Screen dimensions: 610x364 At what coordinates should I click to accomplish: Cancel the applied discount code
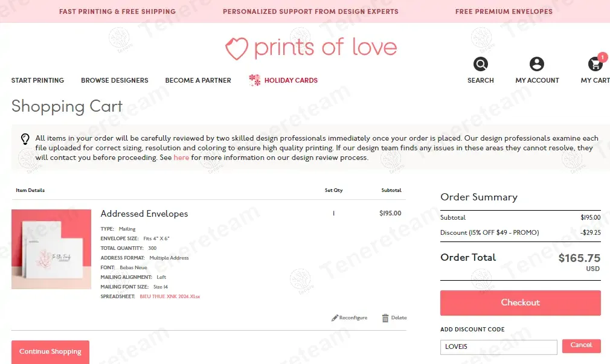(x=581, y=345)
